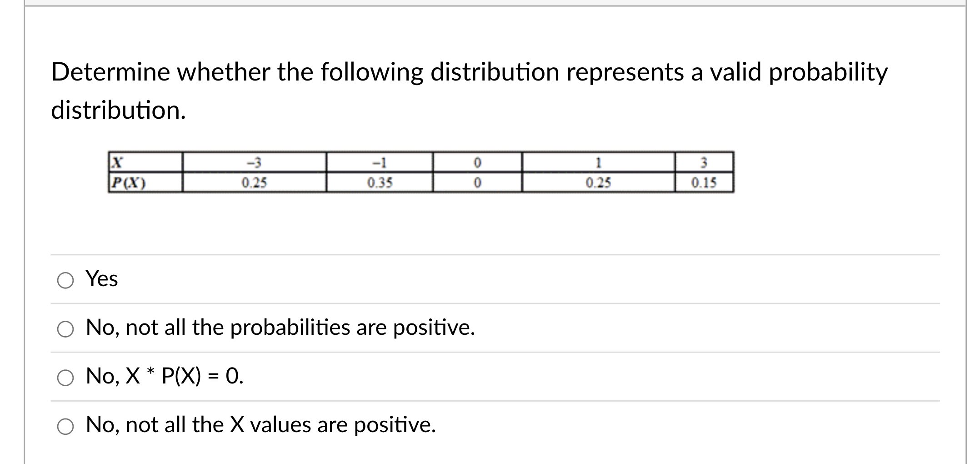Click the X value 0 in the table
This screenshot has width=980, height=464.
(478, 161)
